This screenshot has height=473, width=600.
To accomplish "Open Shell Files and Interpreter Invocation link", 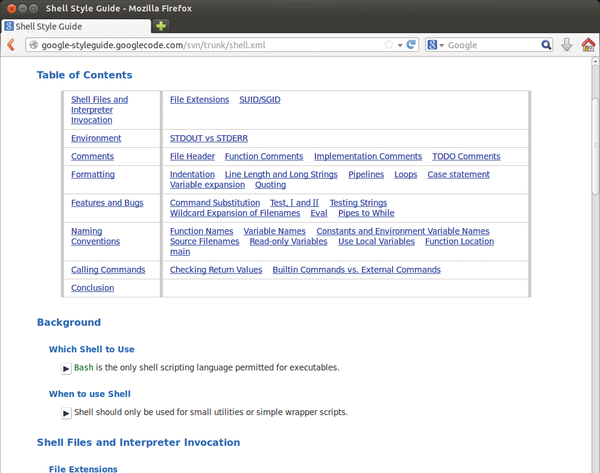I will (x=99, y=110).
